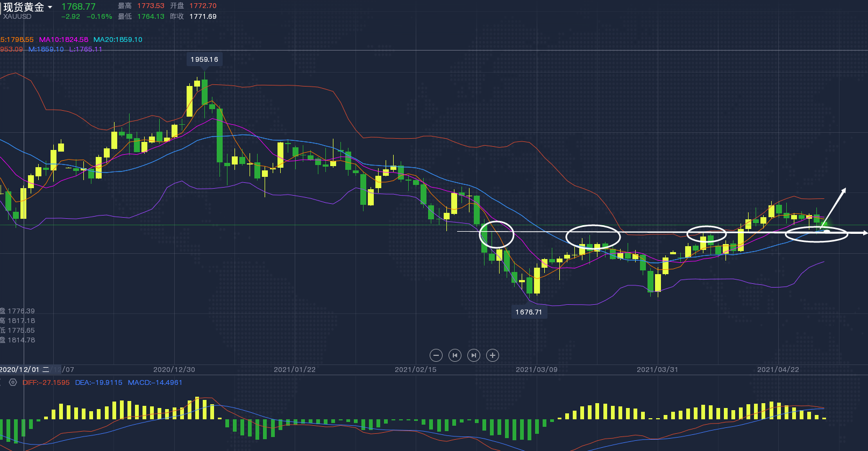868x451 pixels.
Task: Click the current price 1768.77
Action: [79, 7]
